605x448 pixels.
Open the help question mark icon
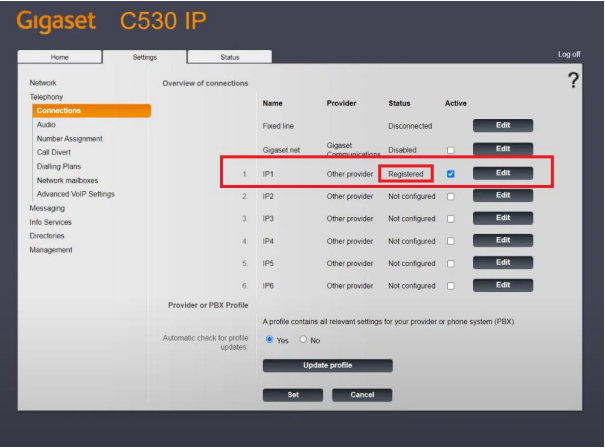coord(573,80)
